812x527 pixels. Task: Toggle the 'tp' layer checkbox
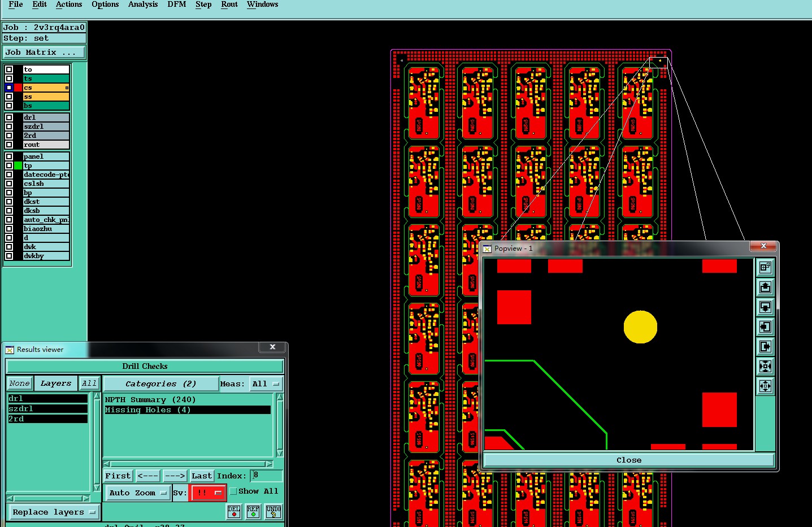click(x=9, y=165)
